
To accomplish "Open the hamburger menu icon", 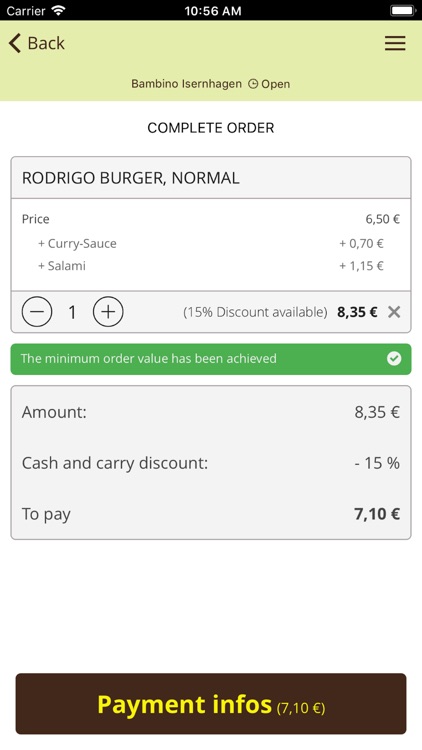I will point(395,43).
